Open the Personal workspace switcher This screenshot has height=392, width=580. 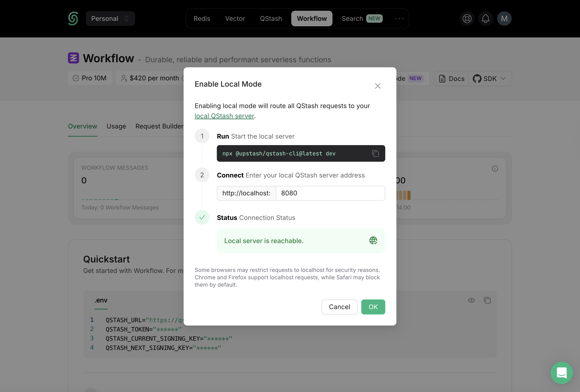[110, 18]
